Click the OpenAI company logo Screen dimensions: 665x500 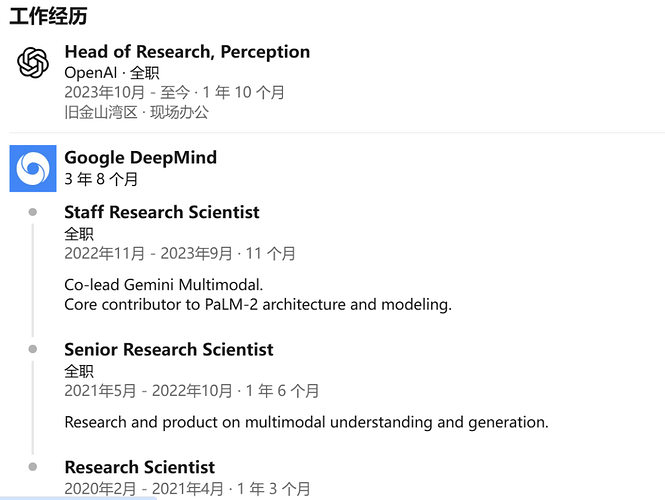click(33, 63)
